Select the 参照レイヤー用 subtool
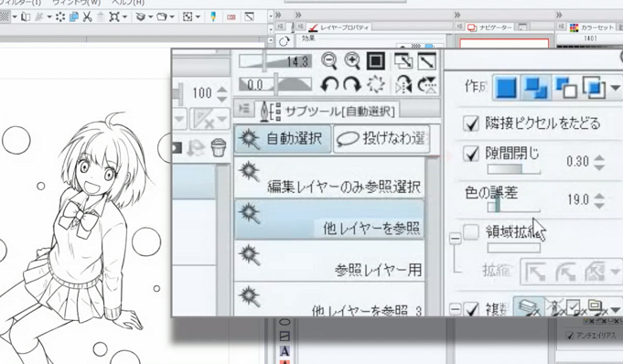 pos(329,261)
